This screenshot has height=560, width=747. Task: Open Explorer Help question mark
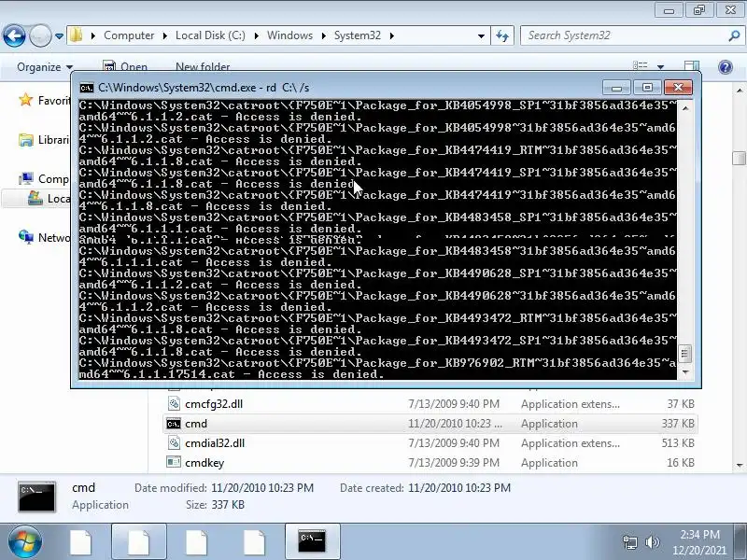(726, 67)
